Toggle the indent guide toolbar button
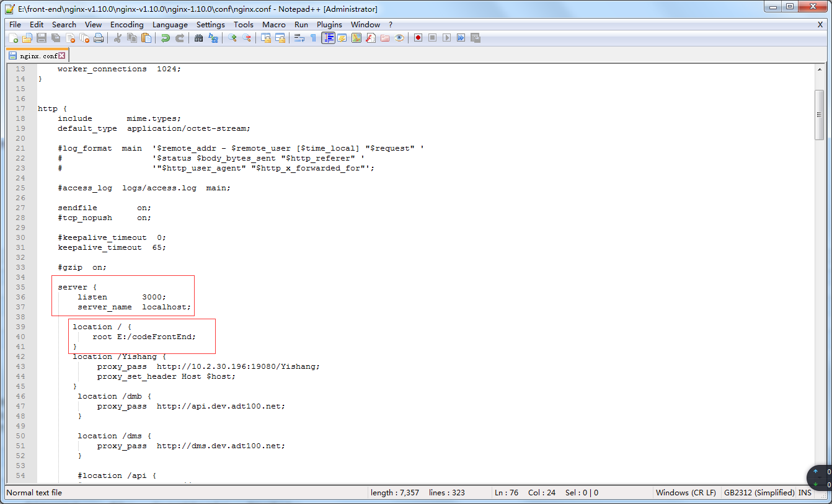832x504 pixels. (x=328, y=38)
